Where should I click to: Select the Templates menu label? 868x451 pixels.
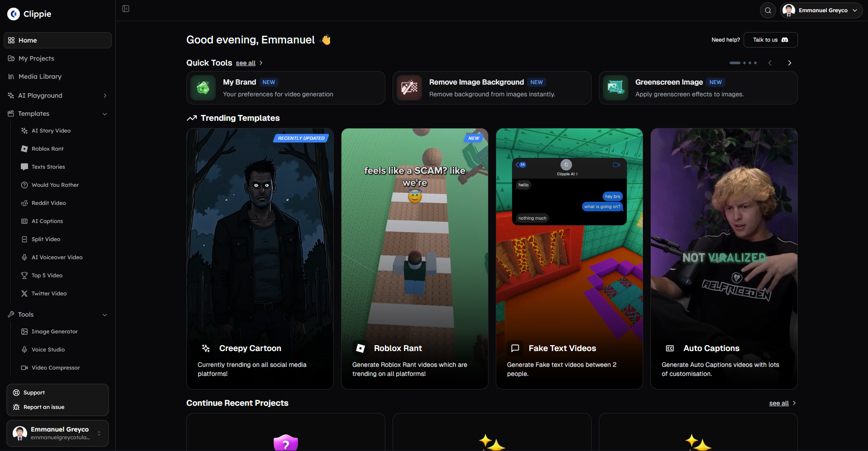34,114
